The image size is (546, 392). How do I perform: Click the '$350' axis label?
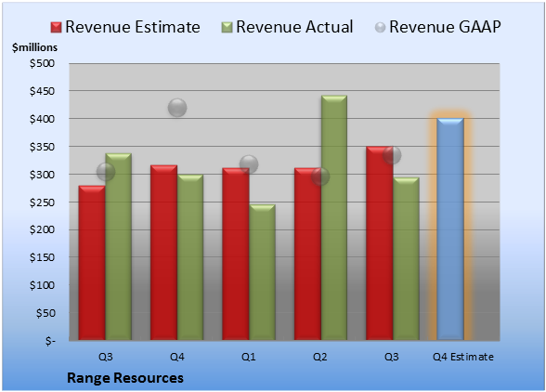point(42,147)
